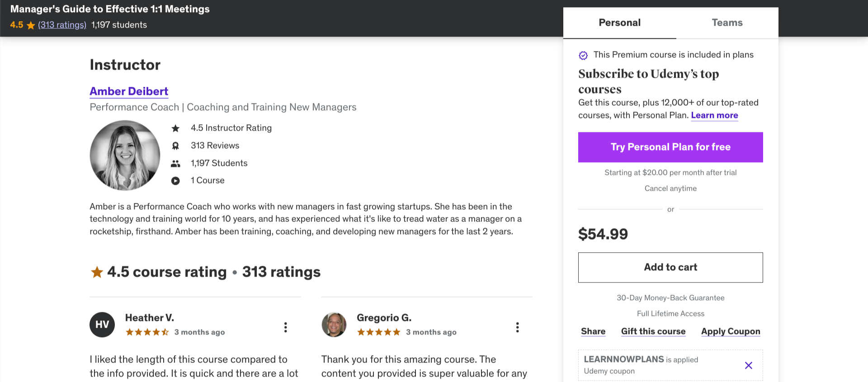Click the star icon beside Instructor Rating
This screenshot has width=868, height=382.
[x=175, y=128]
